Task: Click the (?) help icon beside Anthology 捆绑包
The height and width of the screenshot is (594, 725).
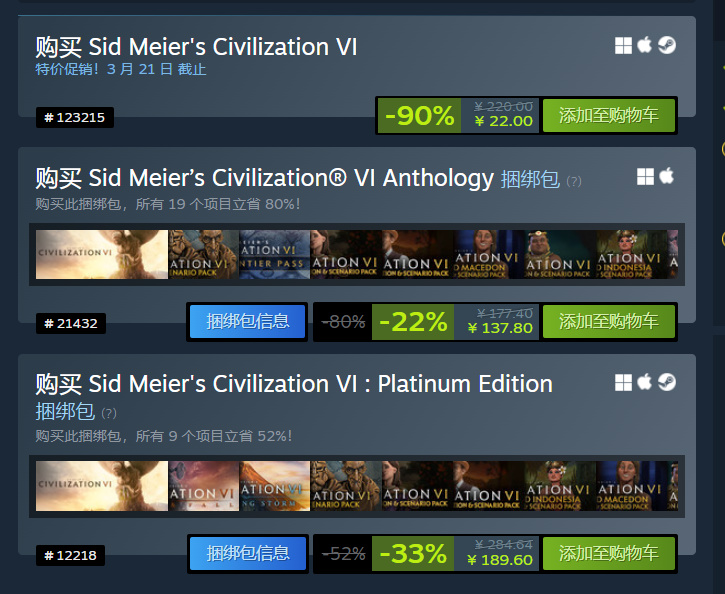Action: (x=574, y=181)
